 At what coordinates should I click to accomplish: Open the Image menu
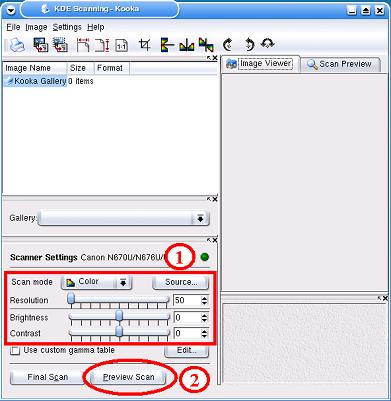click(x=36, y=27)
